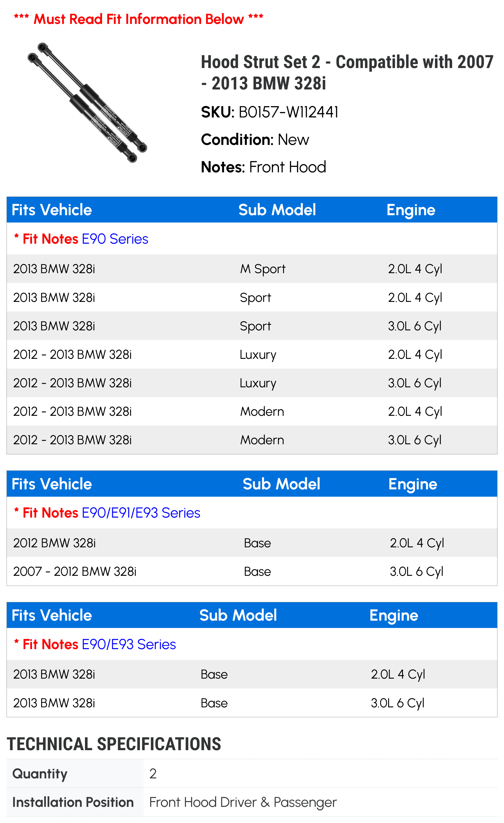This screenshot has width=504, height=823.
Task: Open the E90/E93 Series fit notes link
Action: tap(129, 644)
